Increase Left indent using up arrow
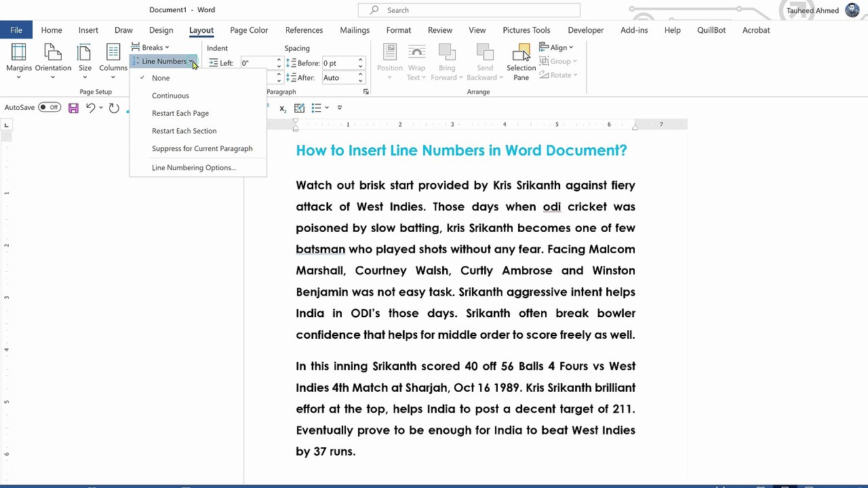The image size is (868, 488). pos(279,60)
